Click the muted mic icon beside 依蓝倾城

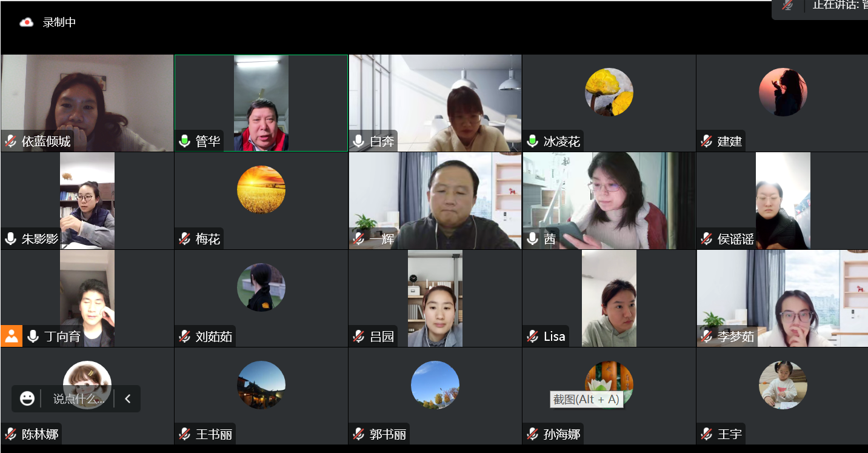[11, 141]
